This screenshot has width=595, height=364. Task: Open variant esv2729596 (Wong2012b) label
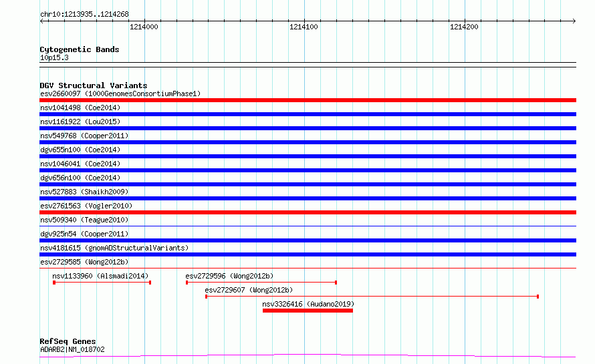(x=229, y=276)
